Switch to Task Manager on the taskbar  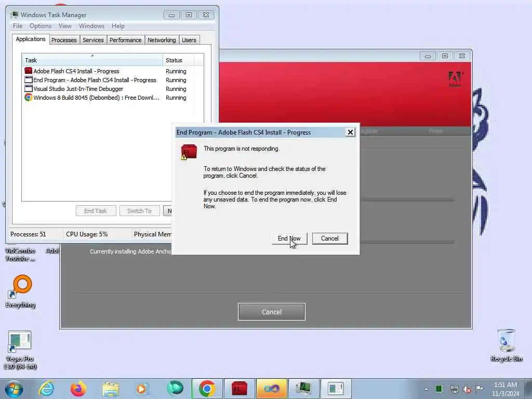pyautogui.click(x=303, y=389)
